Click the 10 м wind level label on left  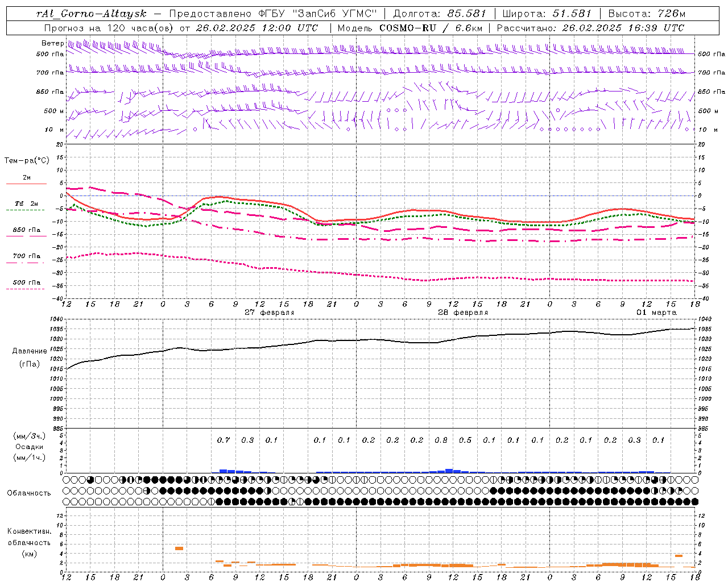[x=55, y=130]
